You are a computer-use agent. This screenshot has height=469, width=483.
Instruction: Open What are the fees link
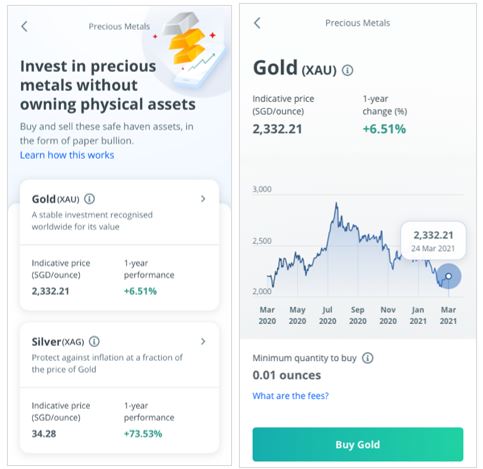[290, 396]
